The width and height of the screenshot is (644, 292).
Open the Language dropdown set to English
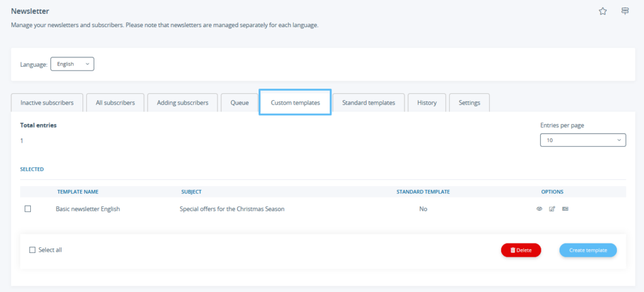pyautogui.click(x=72, y=64)
